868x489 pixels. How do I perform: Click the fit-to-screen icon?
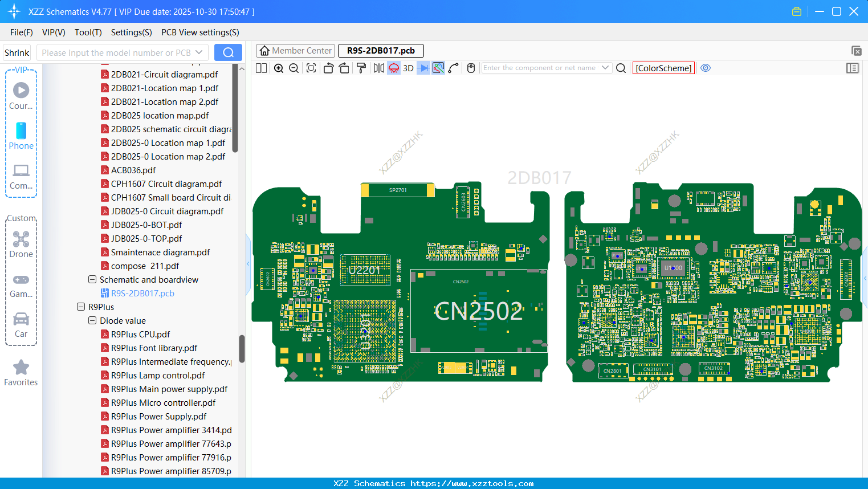(x=311, y=68)
